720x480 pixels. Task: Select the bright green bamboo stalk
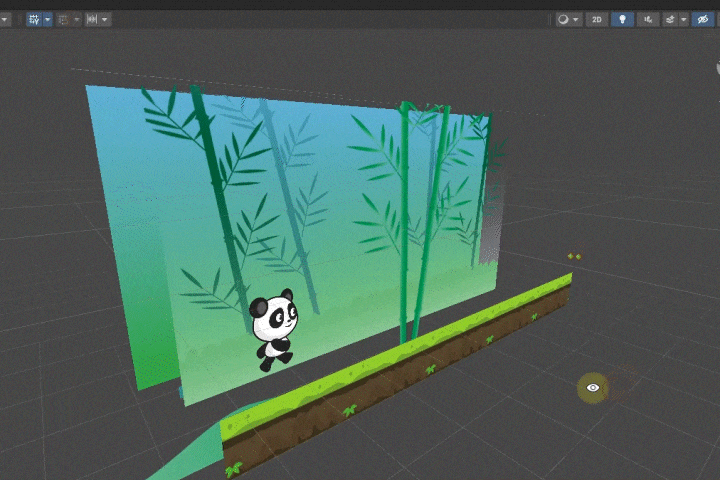[407, 220]
